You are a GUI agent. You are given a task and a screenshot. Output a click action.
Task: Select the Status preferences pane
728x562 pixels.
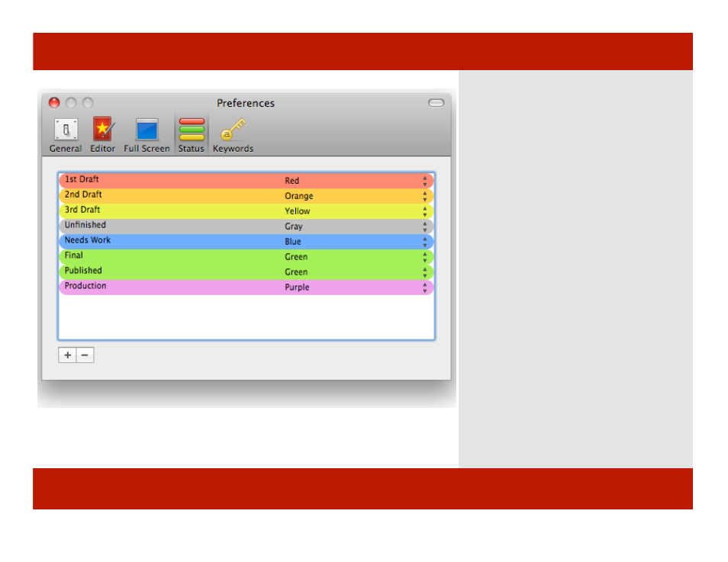point(192,134)
